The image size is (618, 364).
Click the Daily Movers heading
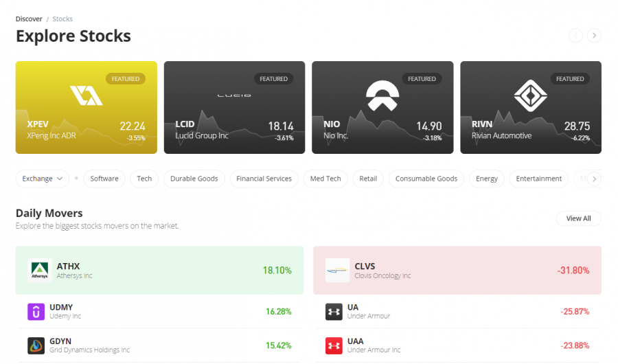(x=49, y=213)
